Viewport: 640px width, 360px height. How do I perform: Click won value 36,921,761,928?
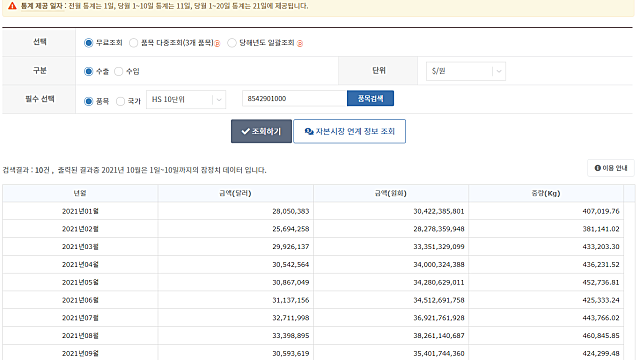click(439, 318)
